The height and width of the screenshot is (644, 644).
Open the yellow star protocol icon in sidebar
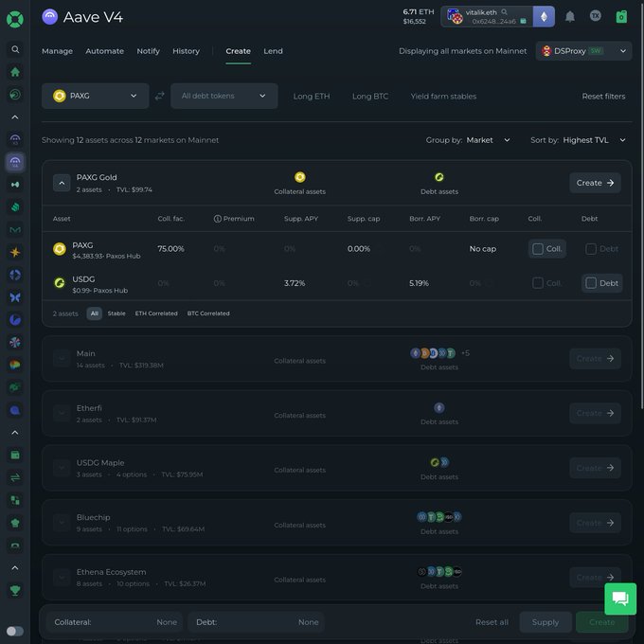click(x=15, y=252)
